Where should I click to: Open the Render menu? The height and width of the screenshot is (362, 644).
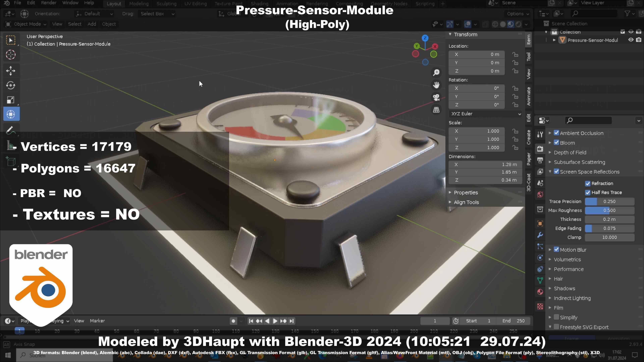48,3
